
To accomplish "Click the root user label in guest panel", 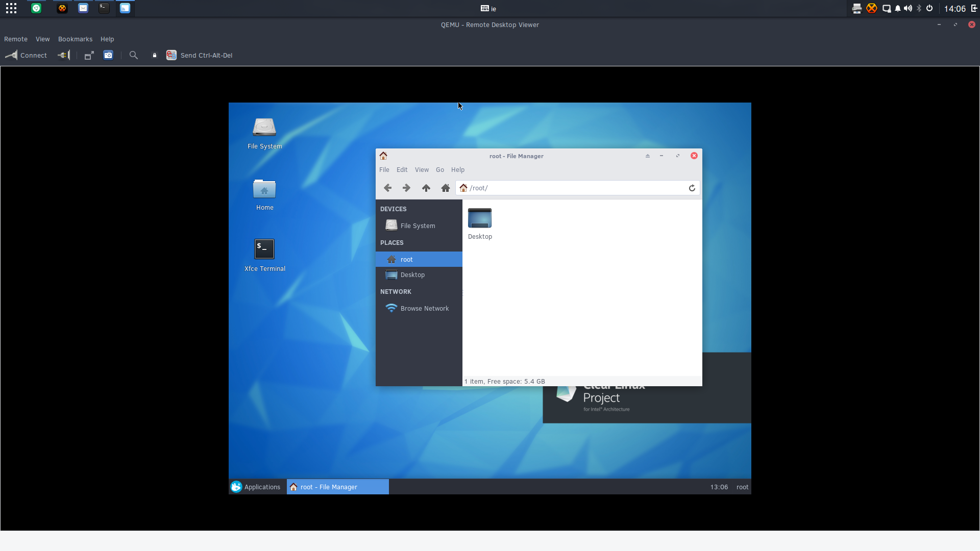I will tap(742, 487).
